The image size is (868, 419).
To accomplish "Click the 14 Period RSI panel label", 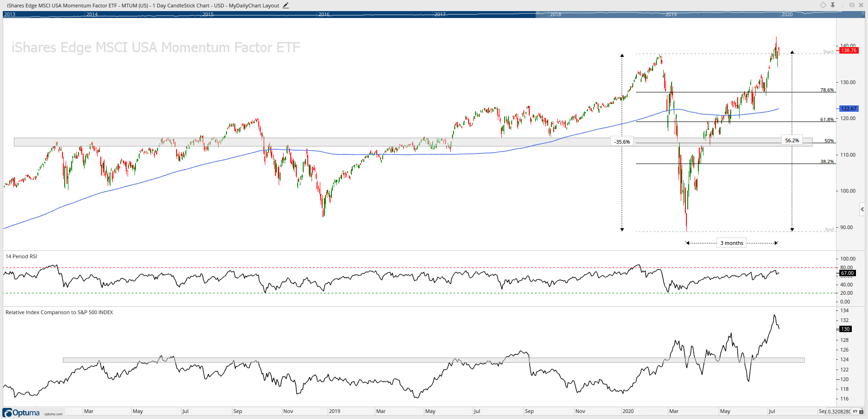I will coord(21,256).
